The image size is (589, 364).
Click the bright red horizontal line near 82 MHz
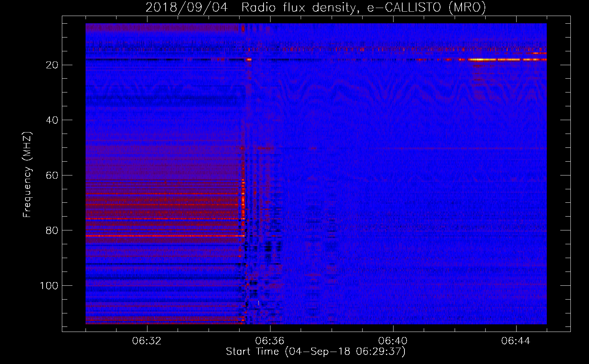[165, 236]
